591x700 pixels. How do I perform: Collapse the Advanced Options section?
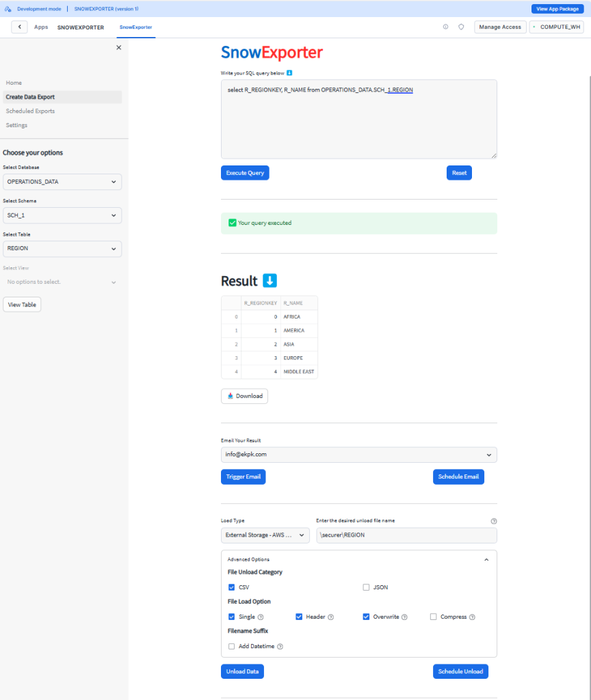point(486,559)
